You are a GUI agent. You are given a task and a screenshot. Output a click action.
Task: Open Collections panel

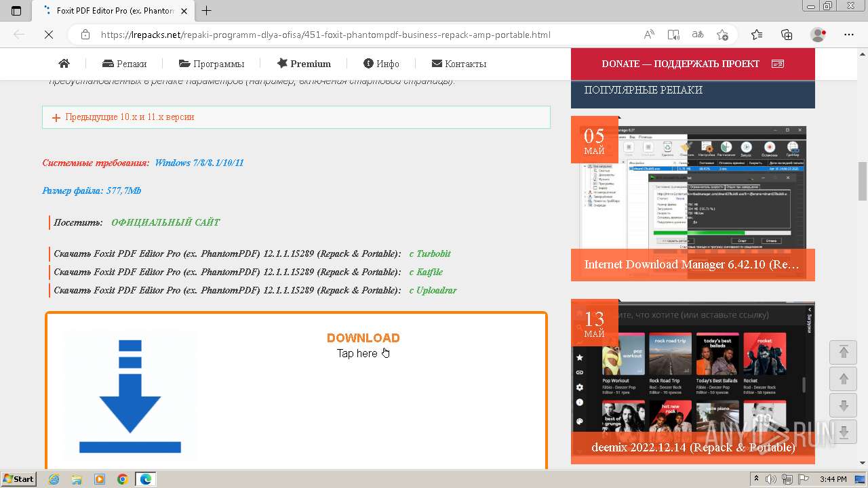pos(787,35)
